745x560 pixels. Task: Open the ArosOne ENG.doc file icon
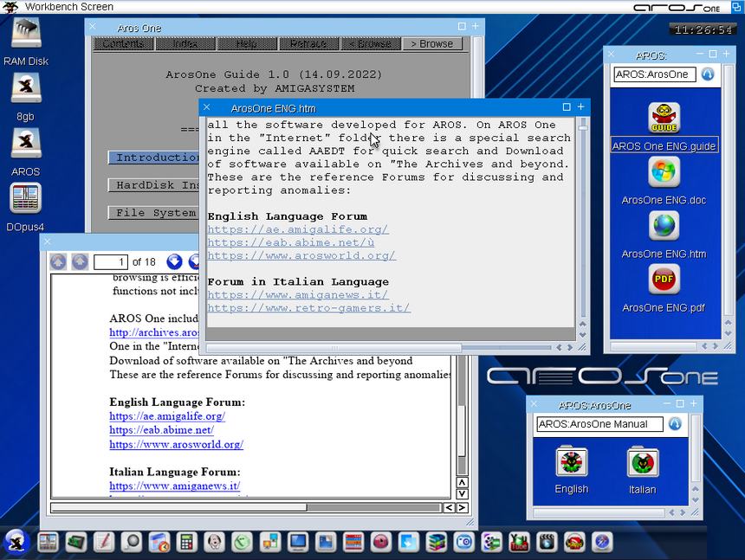(x=664, y=172)
